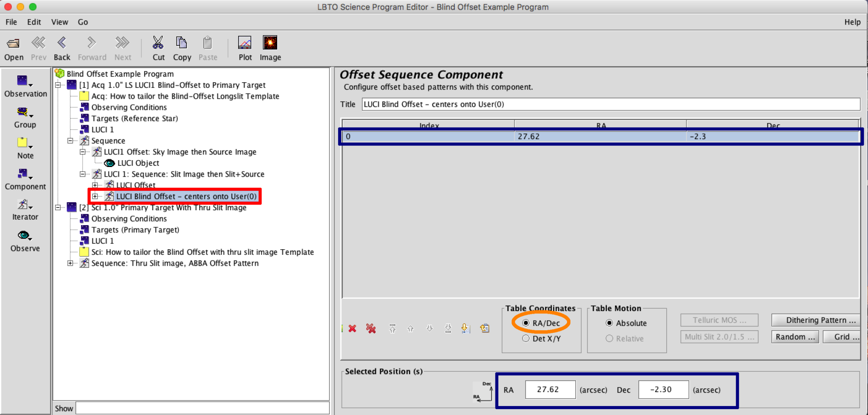Click the Copy toolbar icon

pos(181,43)
